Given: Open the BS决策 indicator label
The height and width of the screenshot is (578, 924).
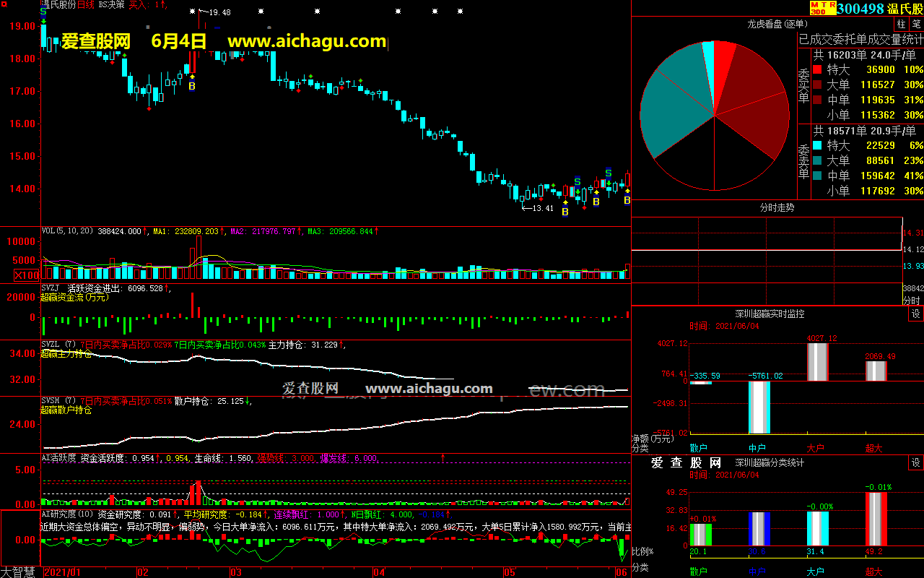Looking at the screenshot, I should point(111,4).
